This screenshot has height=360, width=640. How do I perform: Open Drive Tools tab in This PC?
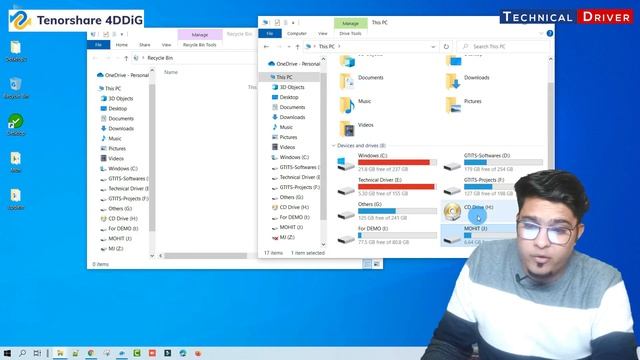click(350, 33)
